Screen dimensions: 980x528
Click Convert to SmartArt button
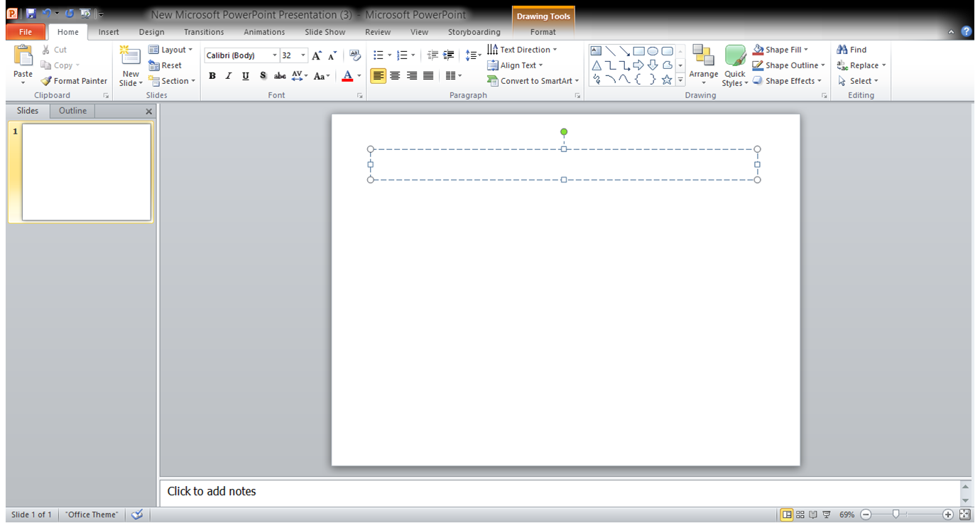coord(533,81)
